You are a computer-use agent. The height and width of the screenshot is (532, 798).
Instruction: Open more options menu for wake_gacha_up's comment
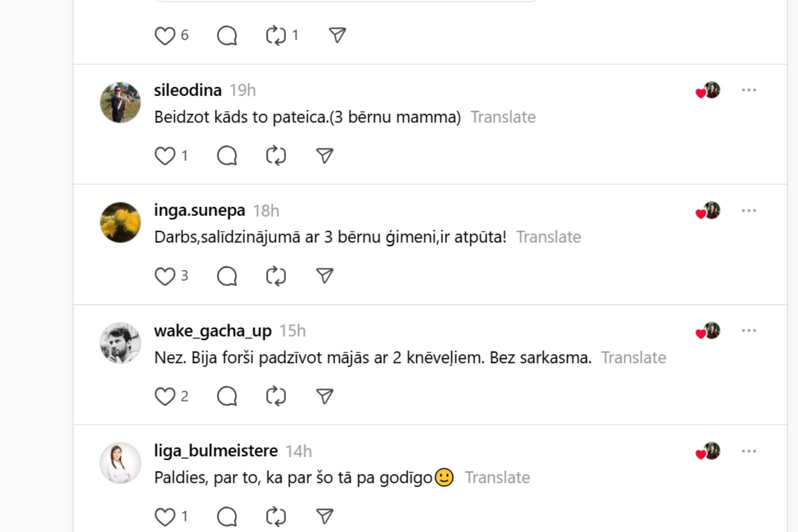tap(749, 331)
